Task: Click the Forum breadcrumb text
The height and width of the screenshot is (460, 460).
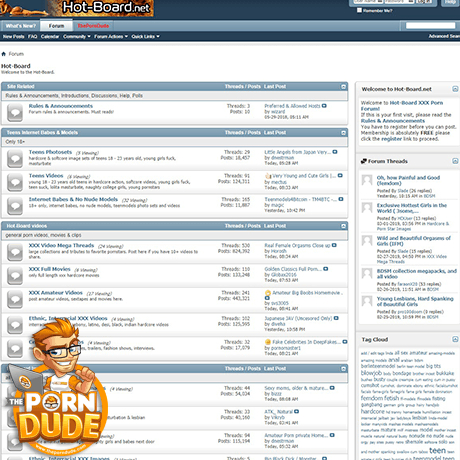Action: tap(16, 54)
